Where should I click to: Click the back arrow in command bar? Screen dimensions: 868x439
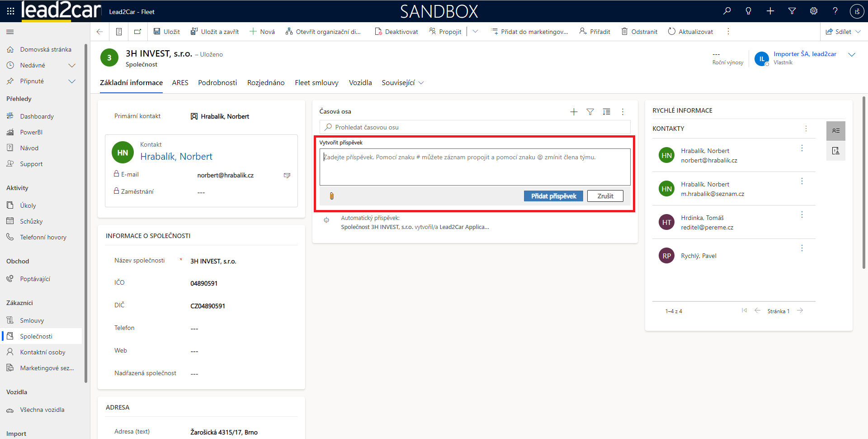100,32
